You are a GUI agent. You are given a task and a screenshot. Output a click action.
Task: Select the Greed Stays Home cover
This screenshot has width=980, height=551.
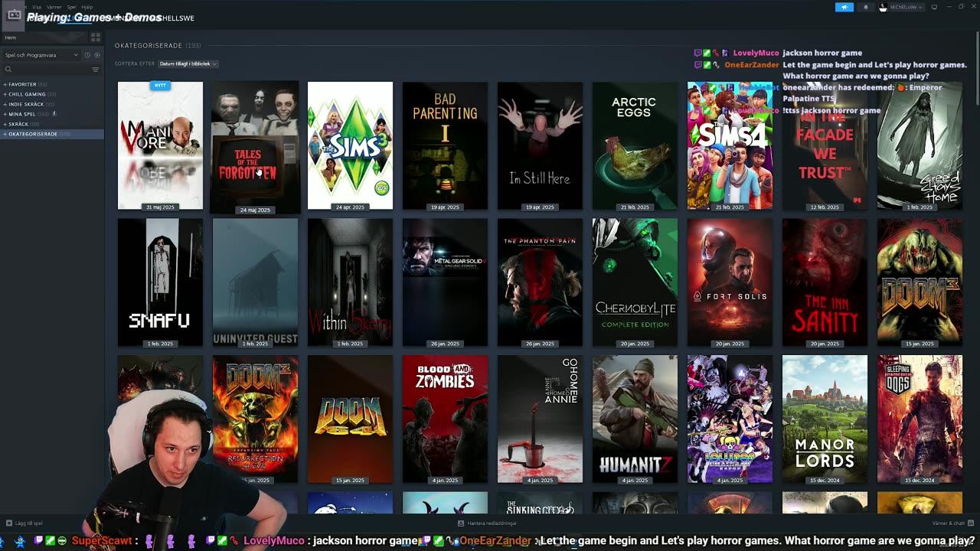[x=920, y=145]
